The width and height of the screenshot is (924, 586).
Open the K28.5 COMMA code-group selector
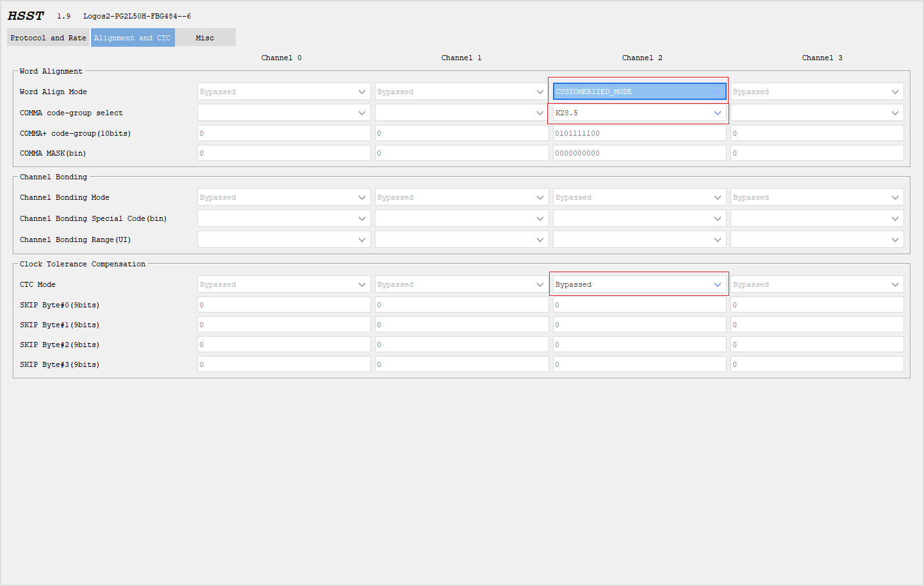pyautogui.click(x=638, y=112)
